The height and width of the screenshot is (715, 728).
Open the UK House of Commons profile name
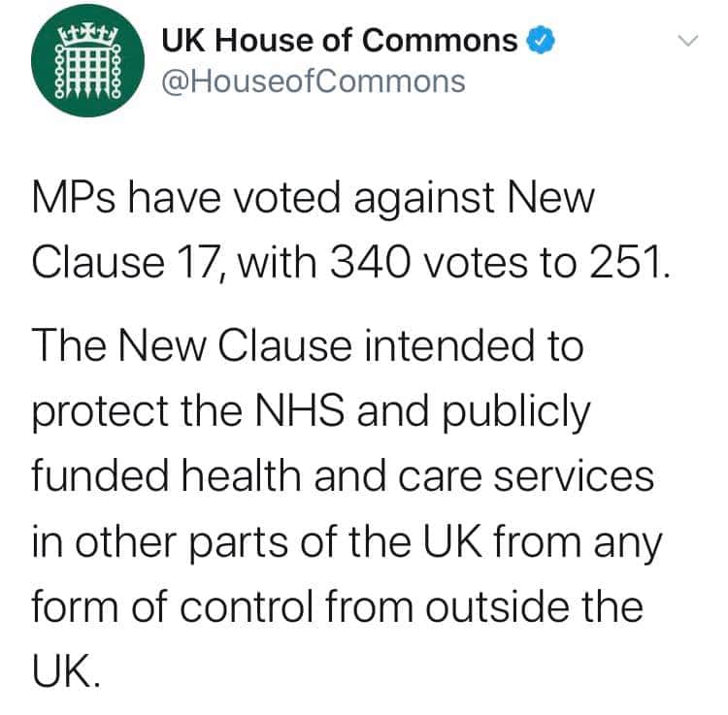click(340, 41)
